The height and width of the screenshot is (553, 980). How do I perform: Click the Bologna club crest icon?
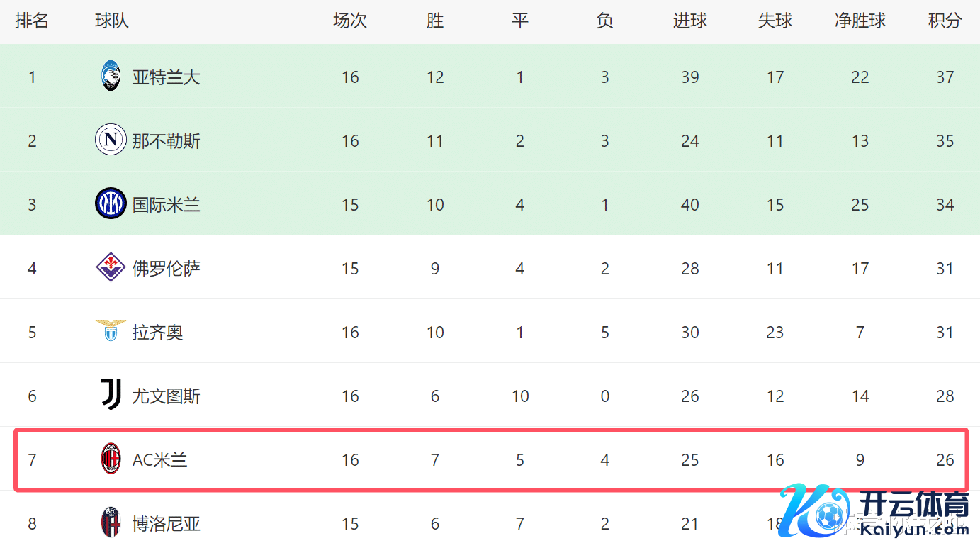tap(111, 523)
